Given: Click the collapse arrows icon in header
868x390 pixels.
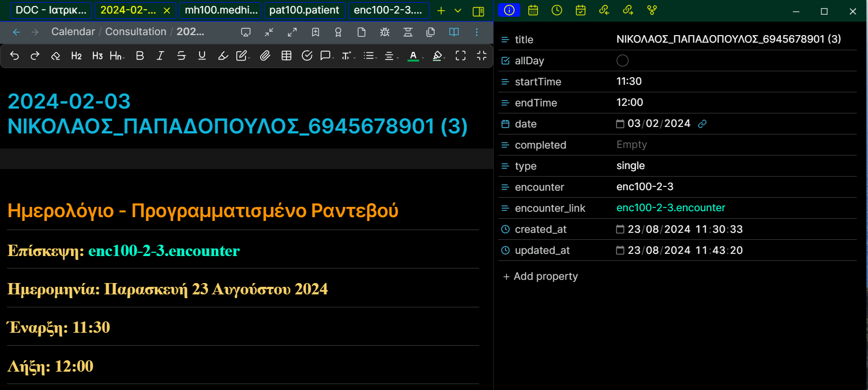Looking at the screenshot, I should click(x=269, y=32).
